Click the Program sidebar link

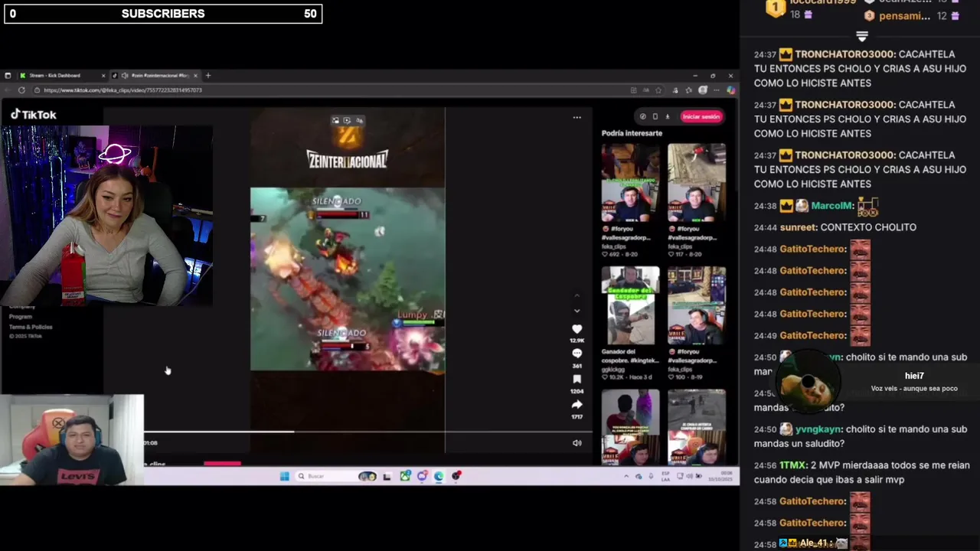[21, 317]
